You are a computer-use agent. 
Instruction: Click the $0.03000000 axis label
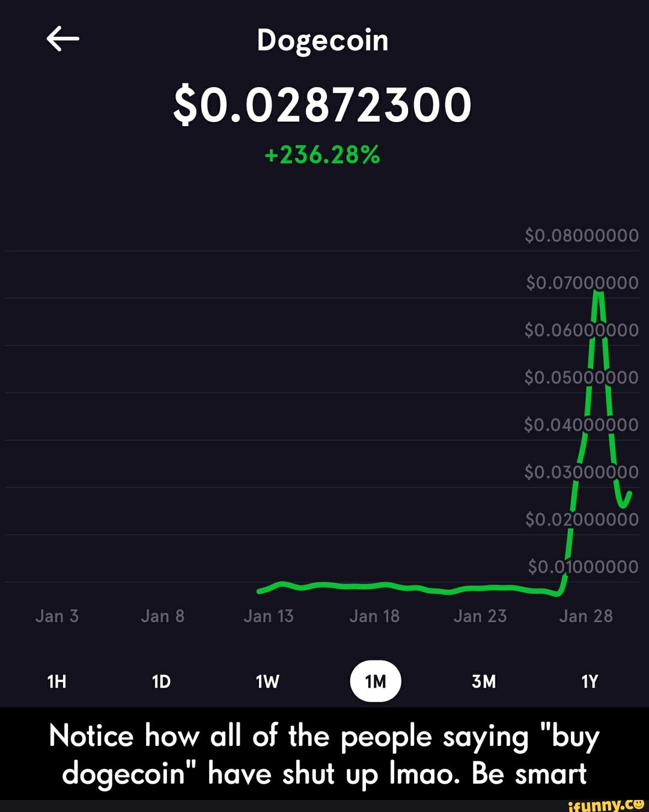pos(582,472)
